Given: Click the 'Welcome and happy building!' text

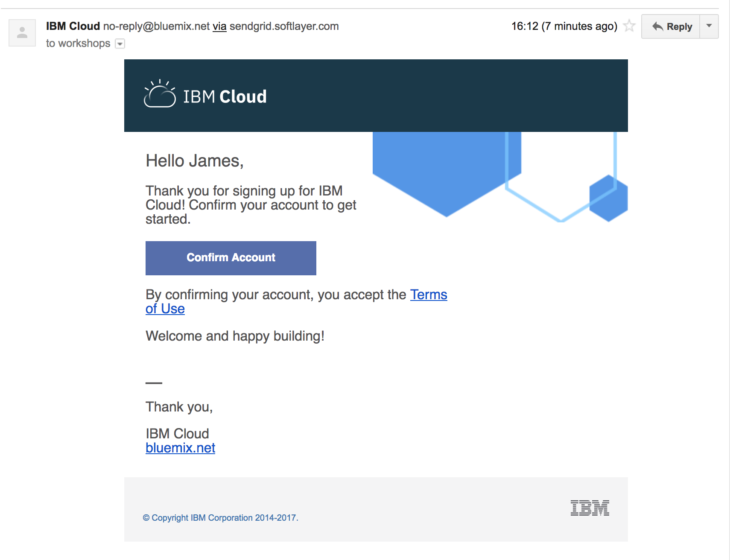Looking at the screenshot, I should 235,336.
